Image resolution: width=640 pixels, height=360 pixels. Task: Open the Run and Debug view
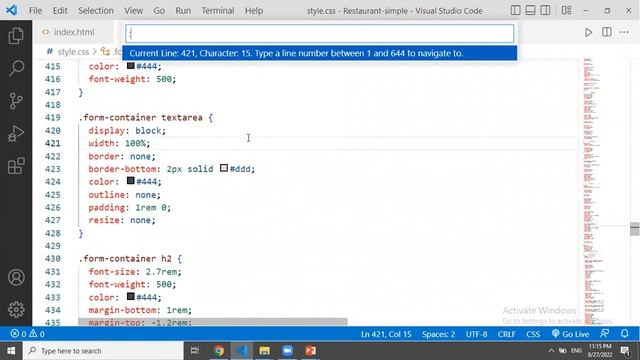(x=16, y=133)
